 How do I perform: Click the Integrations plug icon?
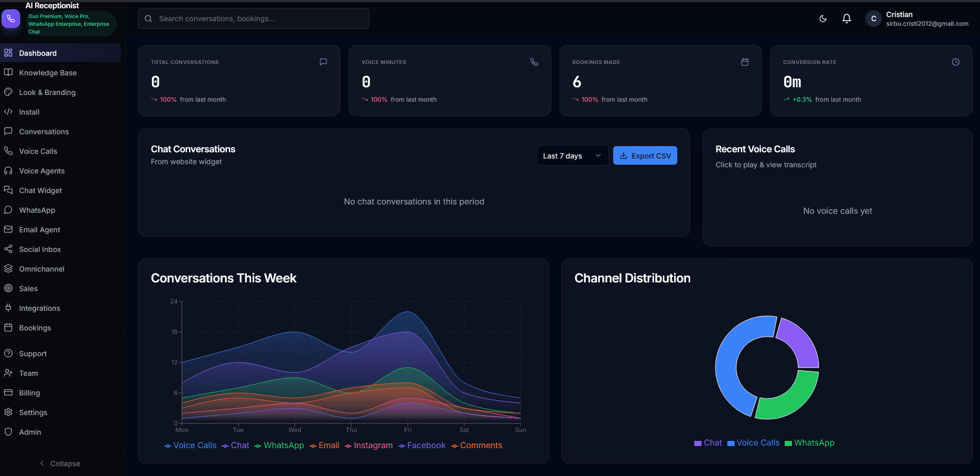coord(8,308)
